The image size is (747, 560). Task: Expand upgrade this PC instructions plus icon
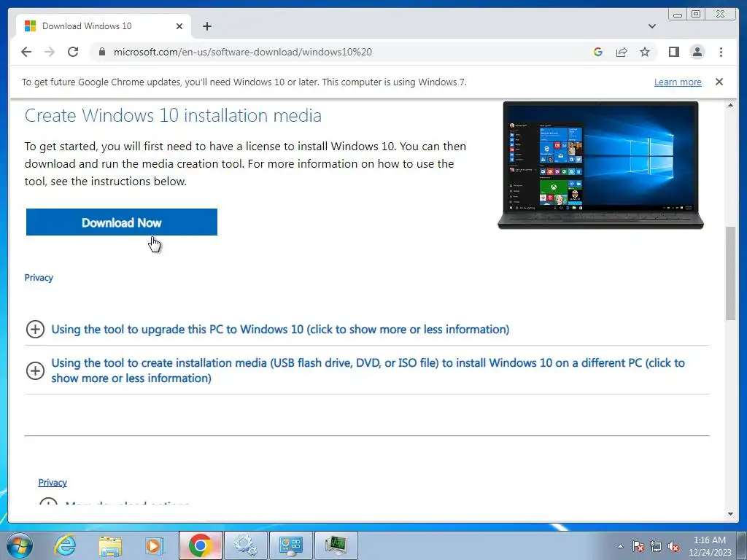[x=35, y=329]
